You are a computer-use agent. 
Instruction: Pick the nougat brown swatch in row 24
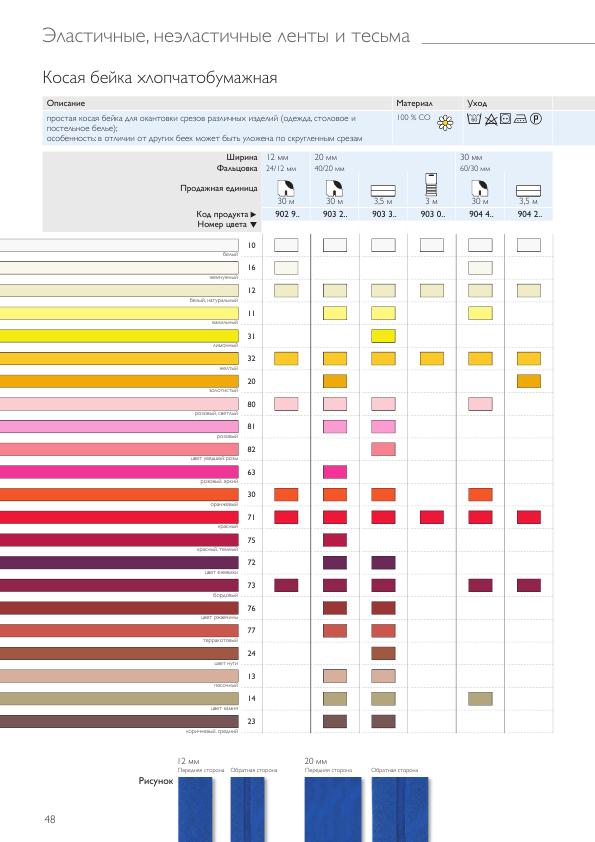click(x=383, y=653)
